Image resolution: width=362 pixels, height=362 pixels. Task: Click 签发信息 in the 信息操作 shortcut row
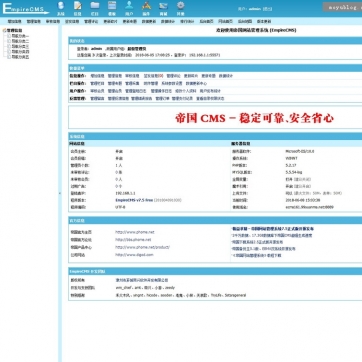click(x=154, y=76)
